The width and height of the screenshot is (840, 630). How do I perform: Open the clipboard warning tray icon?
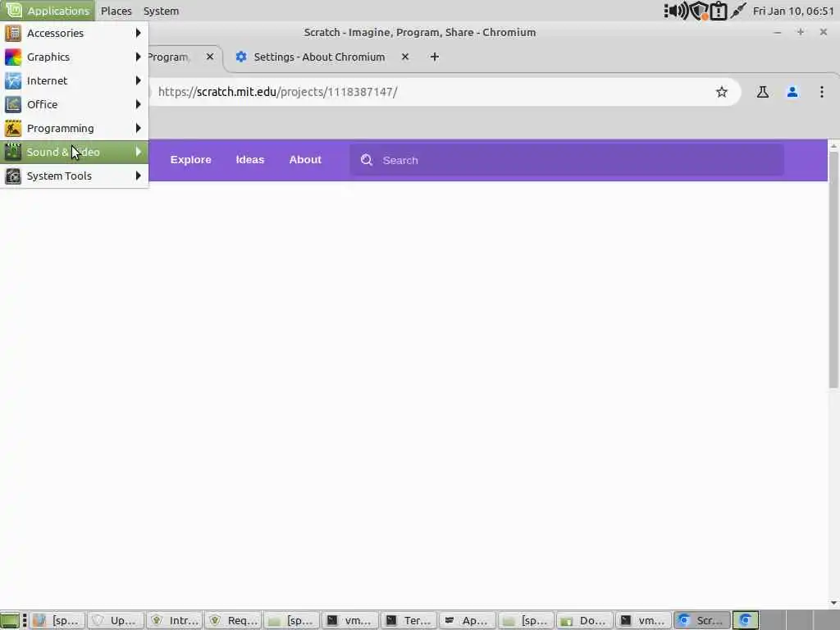point(719,11)
